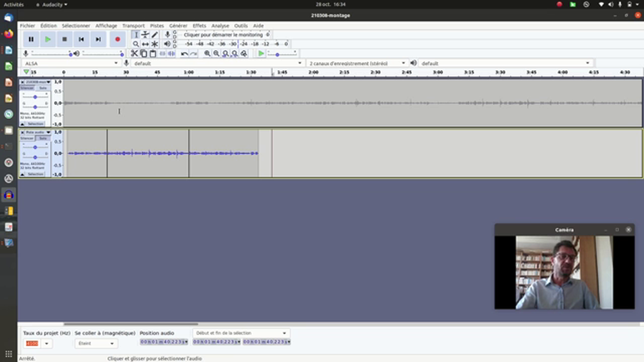Click the paste icon in the toolbar
This screenshot has height=362, width=644.
point(151,53)
